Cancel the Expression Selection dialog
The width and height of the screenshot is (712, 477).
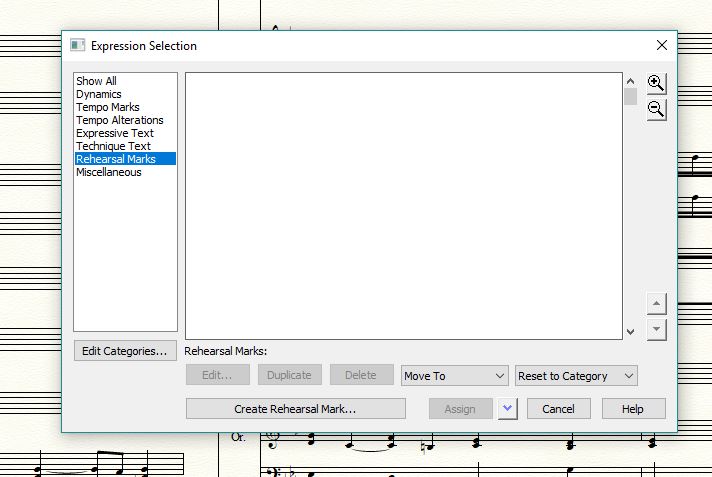click(558, 408)
